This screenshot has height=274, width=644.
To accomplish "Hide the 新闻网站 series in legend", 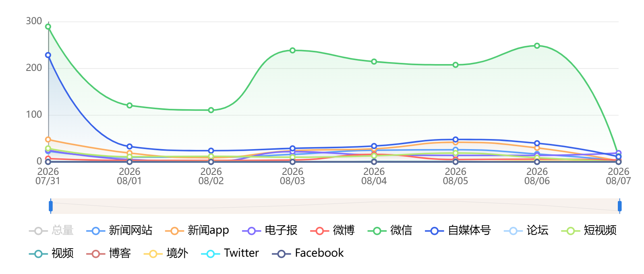I will coord(119,230).
